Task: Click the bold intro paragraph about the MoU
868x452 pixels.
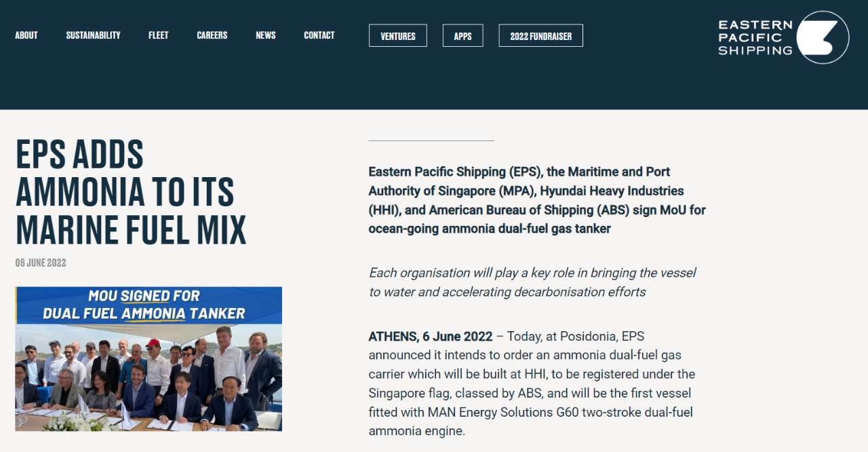Action: coord(537,200)
